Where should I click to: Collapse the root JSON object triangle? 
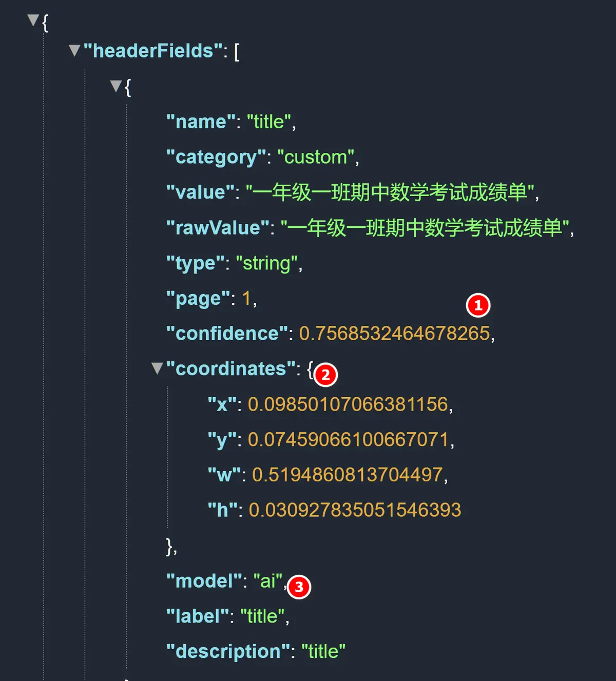[x=33, y=21]
